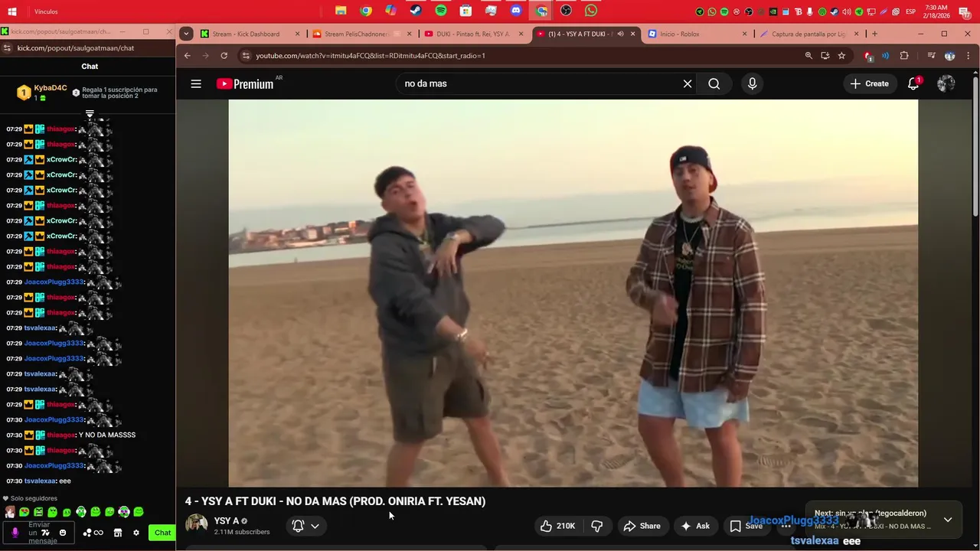The height and width of the screenshot is (551, 980).
Task: Open the YSY A channel name link
Action: tap(227, 520)
